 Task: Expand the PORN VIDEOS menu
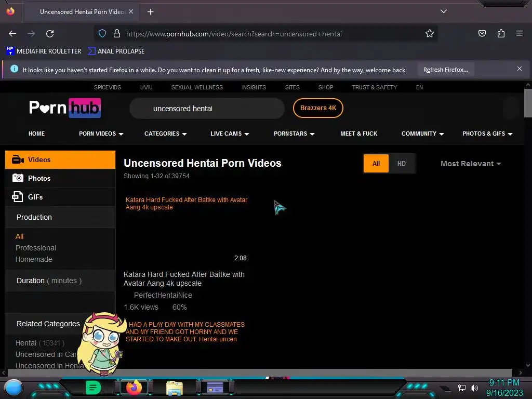click(101, 134)
